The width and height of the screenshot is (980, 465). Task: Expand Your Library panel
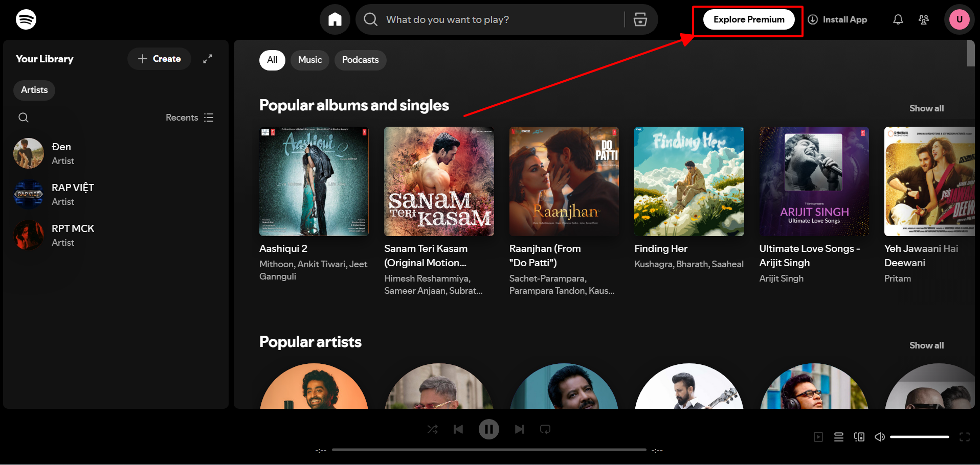point(208,59)
